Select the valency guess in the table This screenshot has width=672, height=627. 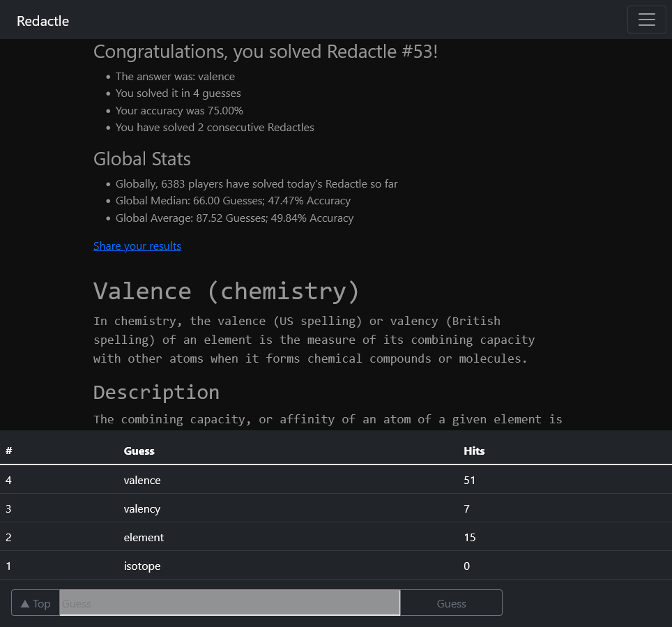pyautogui.click(x=142, y=508)
